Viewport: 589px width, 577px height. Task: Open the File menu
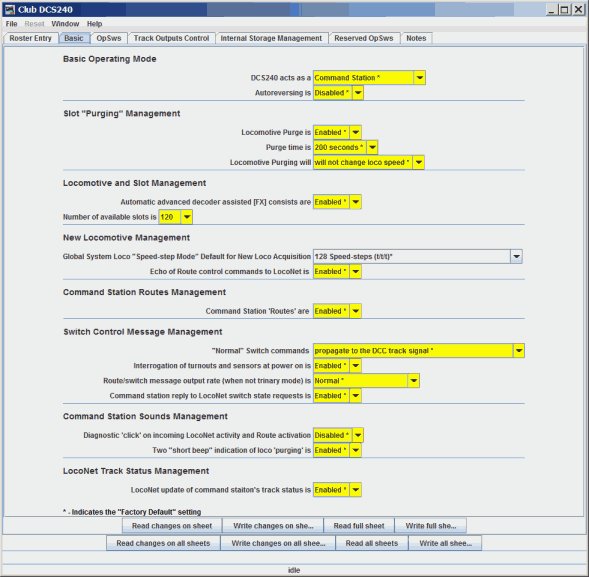(x=11, y=24)
